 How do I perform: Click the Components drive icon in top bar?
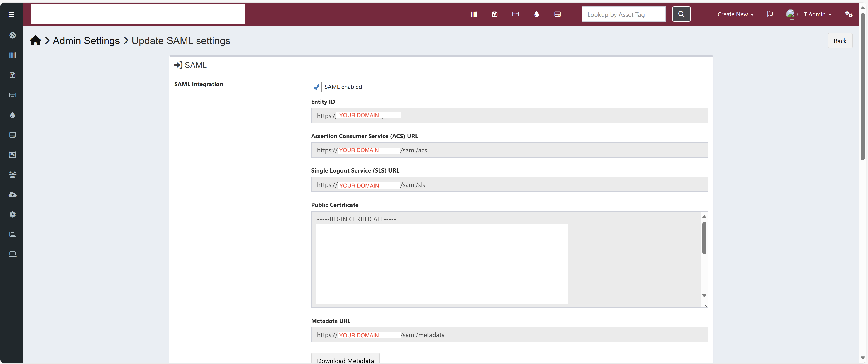(557, 14)
